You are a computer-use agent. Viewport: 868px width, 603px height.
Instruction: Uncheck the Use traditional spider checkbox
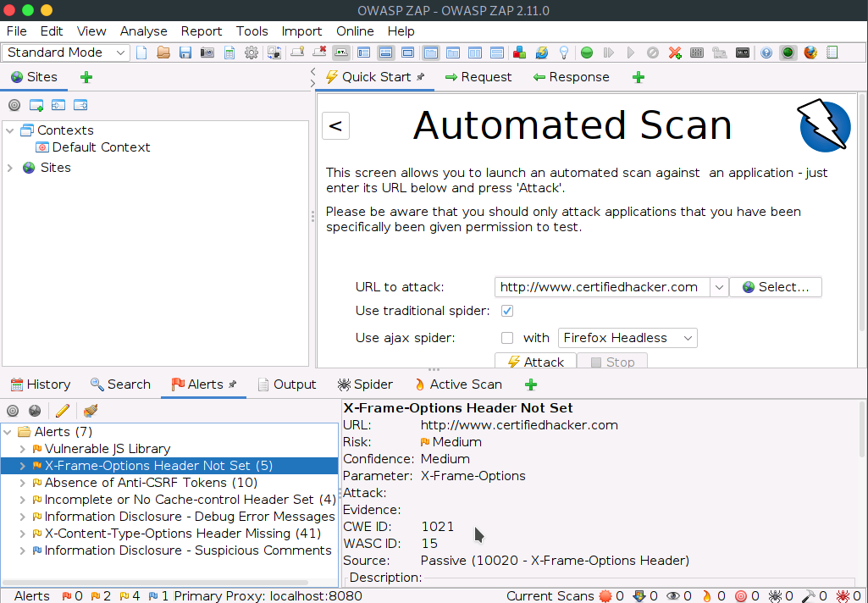[x=507, y=311]
